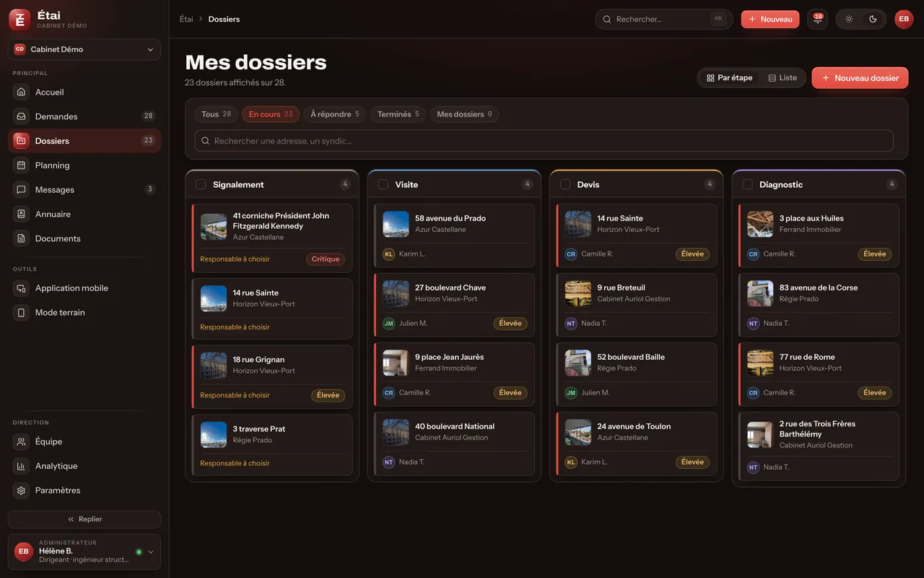The image size is (924, 578).
Task: Check the Signalement column checkbox
Action: (201, 184)
